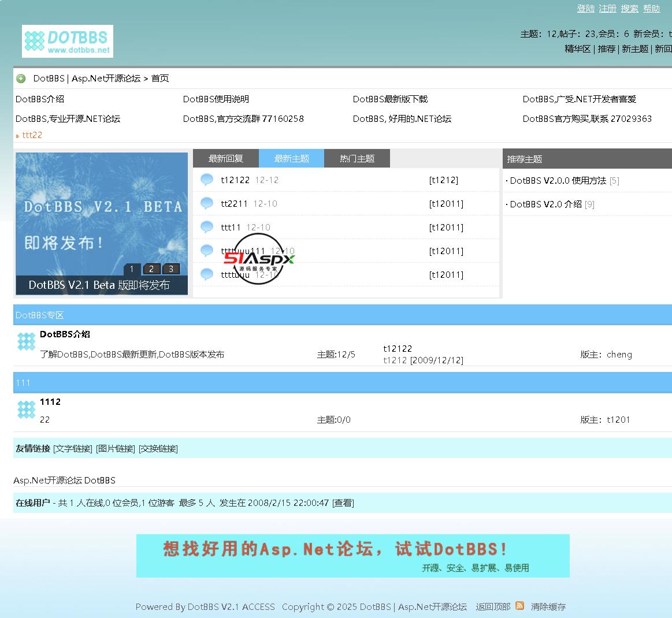672x618 pixels.
Task: Open topic ttt11 in latest list
Action: click(231, 227)
